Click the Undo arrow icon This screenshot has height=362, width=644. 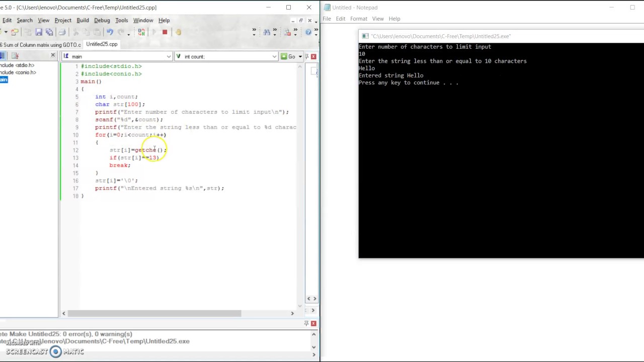pyautogui.click(x=110, y=32)
